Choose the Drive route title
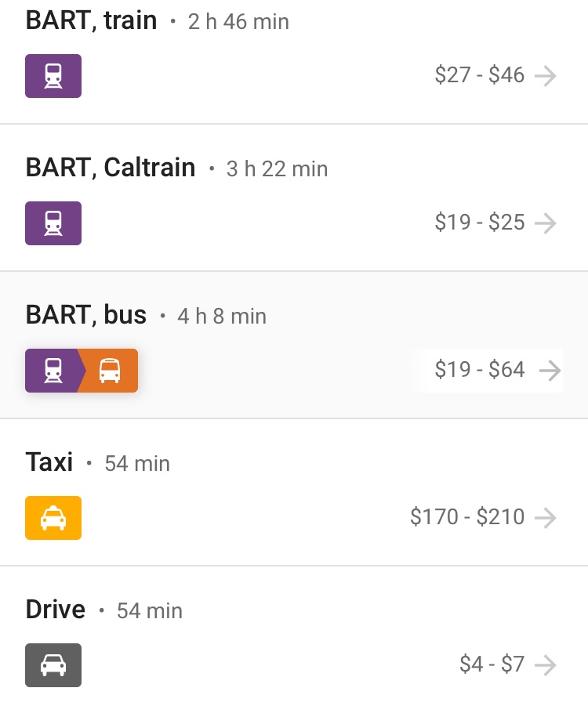 point(56,610)
